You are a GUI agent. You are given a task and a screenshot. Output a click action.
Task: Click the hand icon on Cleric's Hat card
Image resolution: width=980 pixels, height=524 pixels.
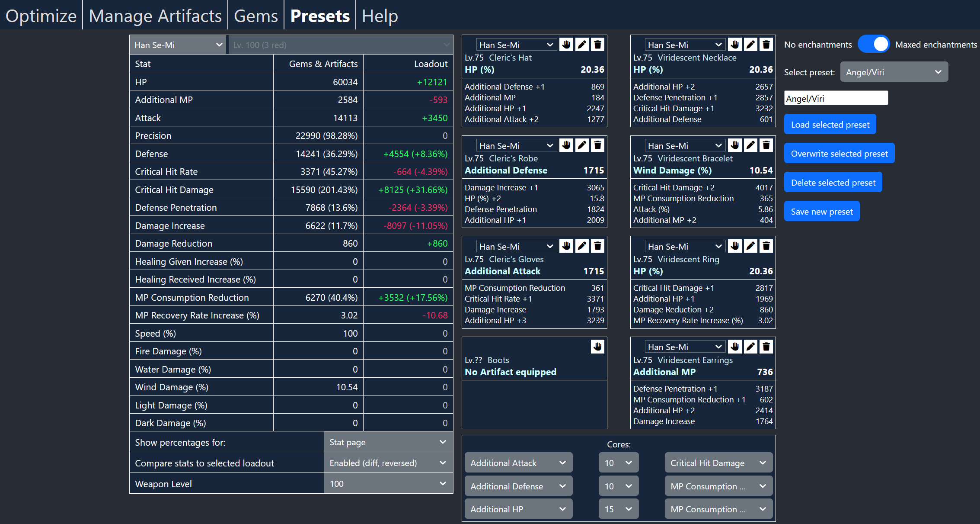point(566,44)
